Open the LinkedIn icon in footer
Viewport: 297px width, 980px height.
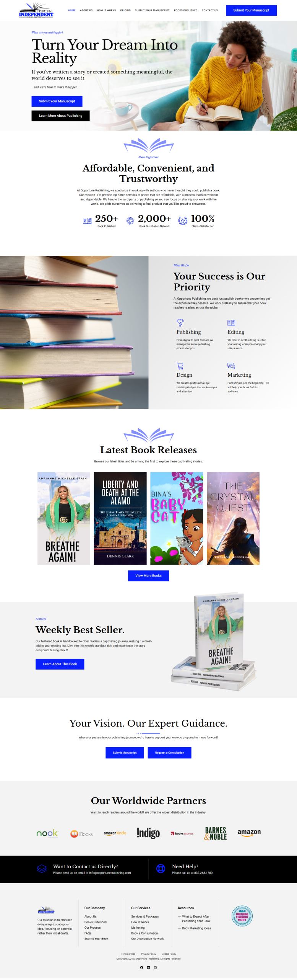click(x=148, y=967)
